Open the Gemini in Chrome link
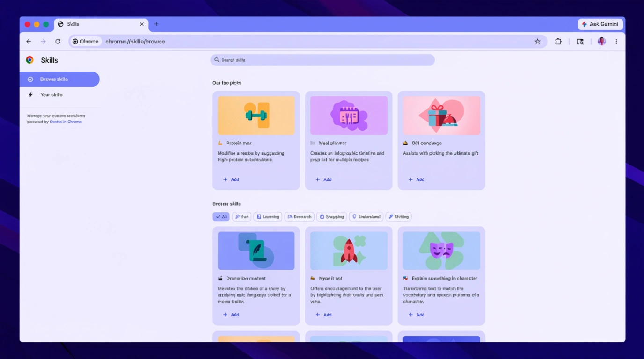The width and height of the screenshot is (644, 359). [66, 122]
